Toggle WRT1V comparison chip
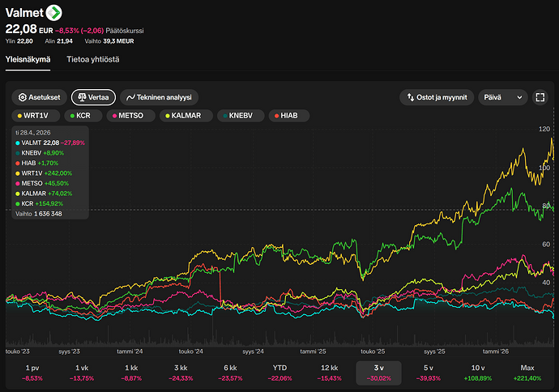559x392 pixels. tap(36, 116)
